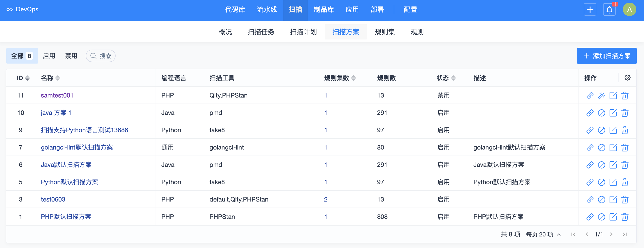Open table column settings gear
Screen dimensions: 644x248
point(627,78)
